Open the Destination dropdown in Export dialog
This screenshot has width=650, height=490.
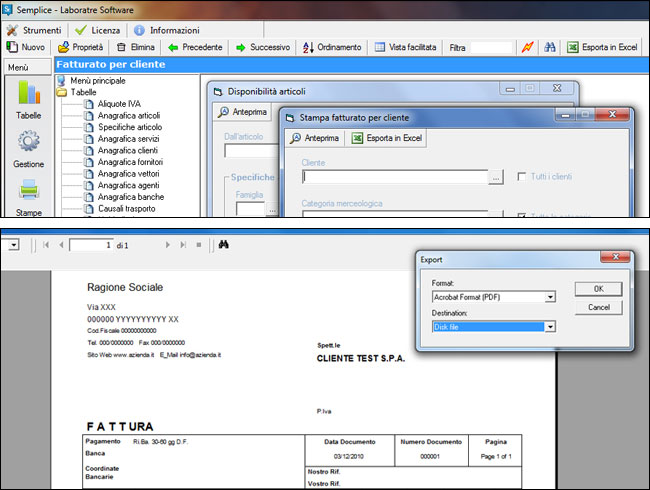(x=550, y=326)
